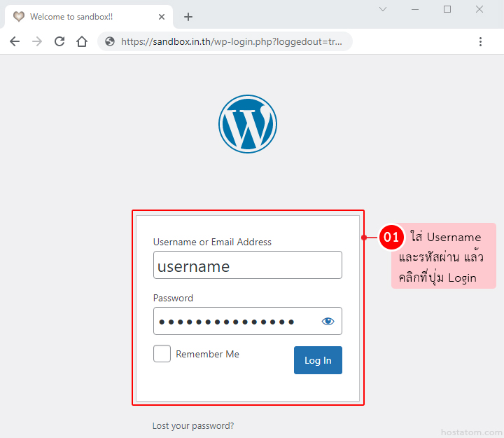This screenshot has height=438, width=504.
Task: Focus the Username or Email Address field
Action: 247,266
